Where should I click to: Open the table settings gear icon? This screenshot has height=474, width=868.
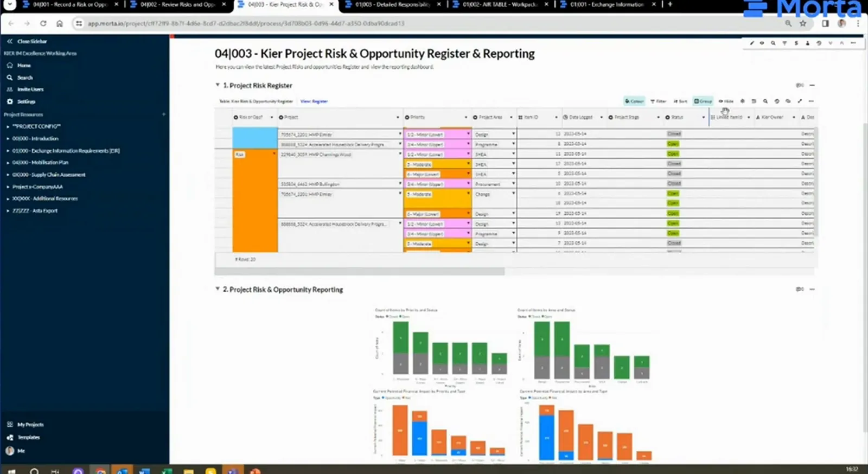742,101
